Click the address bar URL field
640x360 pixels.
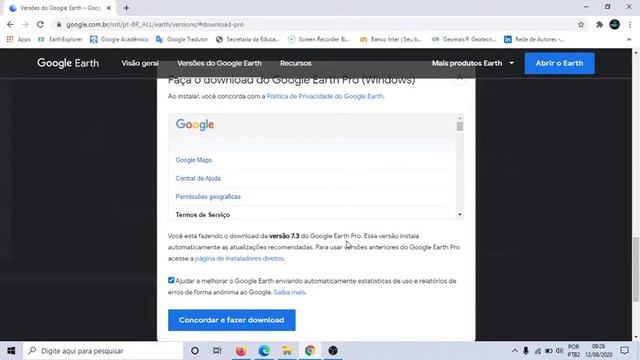click(318, 24)
